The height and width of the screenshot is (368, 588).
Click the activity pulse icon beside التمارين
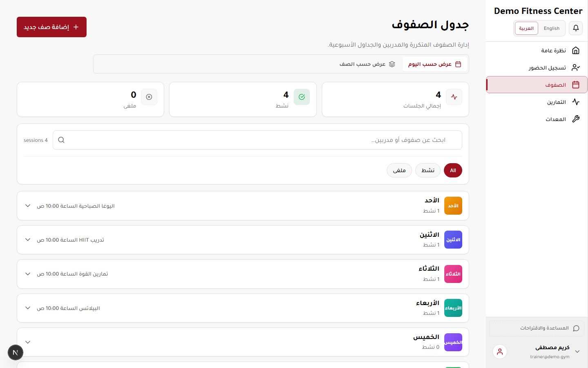(x=576, y=102)
